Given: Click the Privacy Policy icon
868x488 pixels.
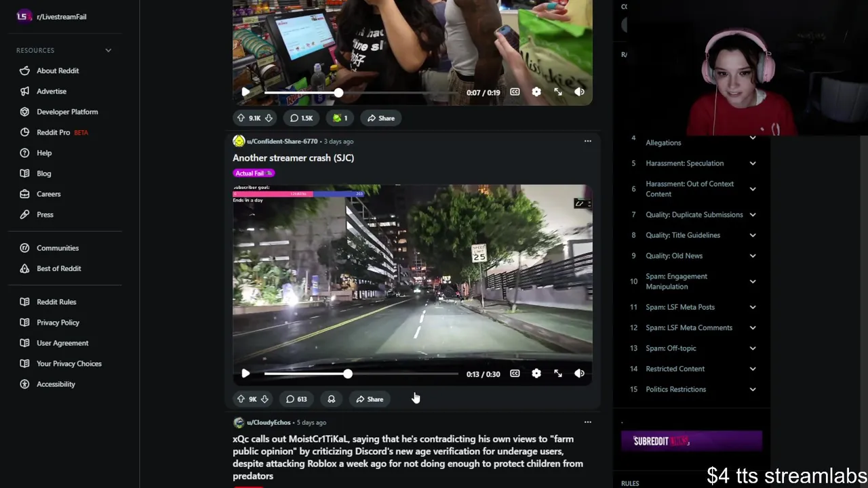Looking at the screenshot, I should [x=25, y=323].
